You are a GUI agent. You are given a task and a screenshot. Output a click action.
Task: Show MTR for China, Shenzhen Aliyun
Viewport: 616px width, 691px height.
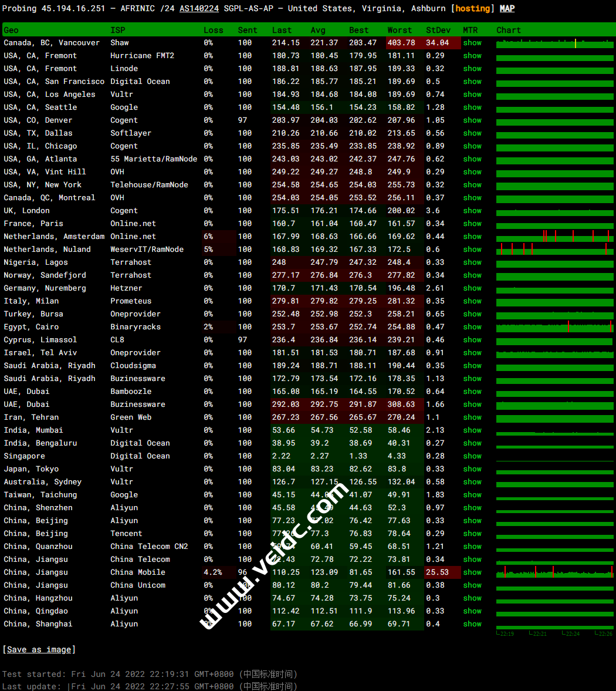pos(472,508)
